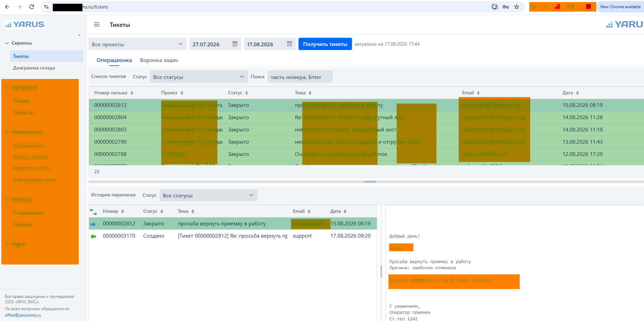
Task: Select the Операционка tab
Action: point(114,60)
